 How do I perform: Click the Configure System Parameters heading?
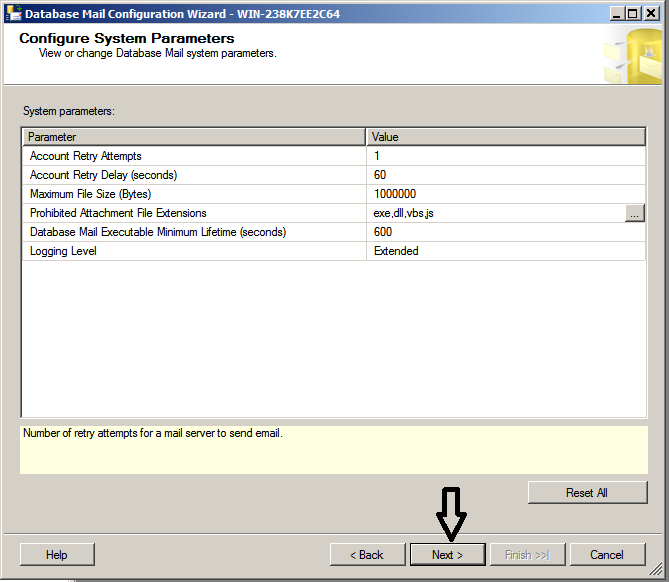point(127,38)
